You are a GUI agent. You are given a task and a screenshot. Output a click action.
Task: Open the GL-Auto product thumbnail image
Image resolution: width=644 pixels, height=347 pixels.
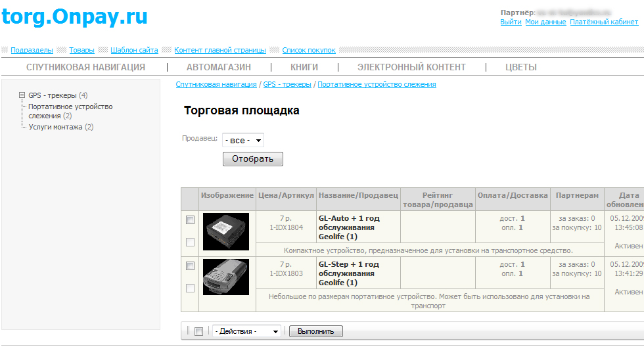(226, 231)
